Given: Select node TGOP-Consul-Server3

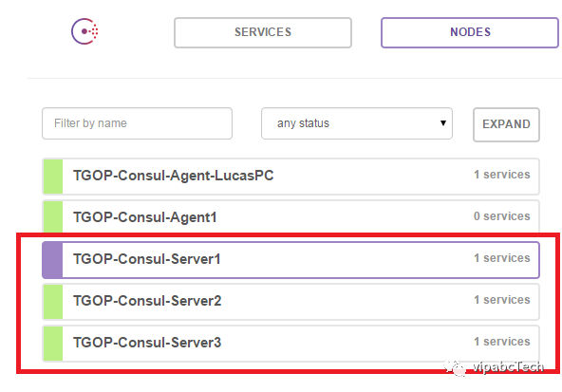Looking at the screenshot, I should [x=290, y=344].
